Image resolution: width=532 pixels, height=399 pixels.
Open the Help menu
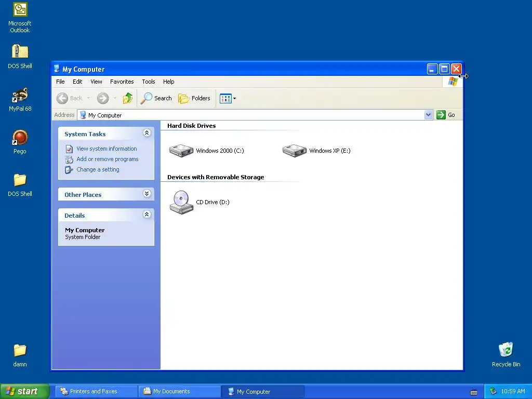tap(169, 82)
